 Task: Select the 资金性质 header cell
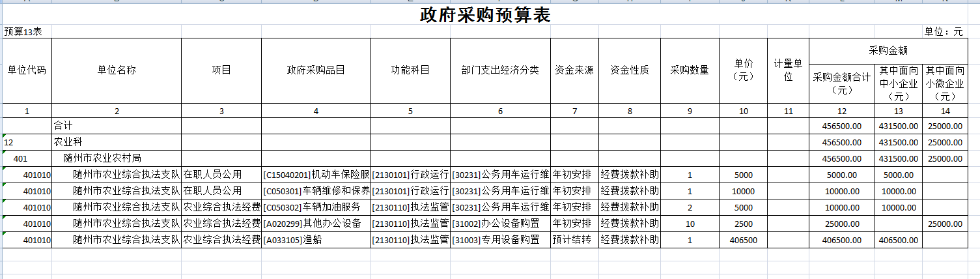pyautogui.click(x=630, y=70)
